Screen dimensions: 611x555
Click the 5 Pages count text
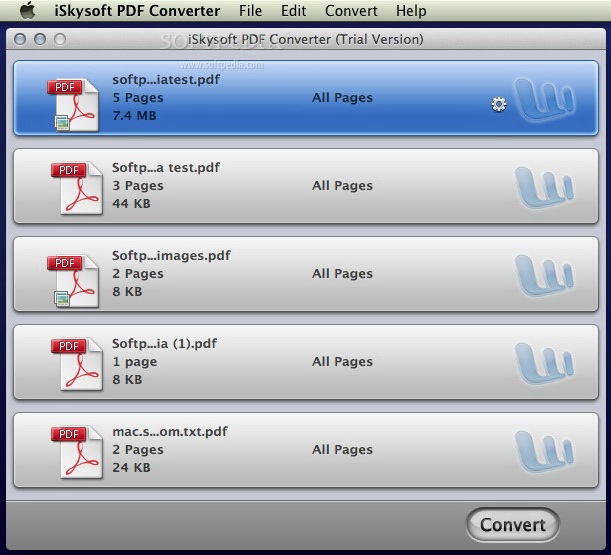click(138, 97)
